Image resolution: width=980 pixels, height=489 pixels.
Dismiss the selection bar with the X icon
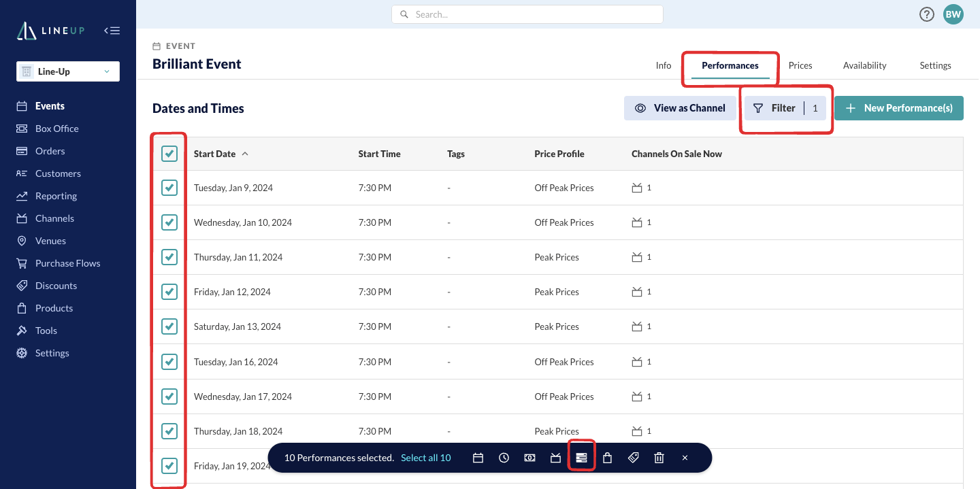(685, 458)
